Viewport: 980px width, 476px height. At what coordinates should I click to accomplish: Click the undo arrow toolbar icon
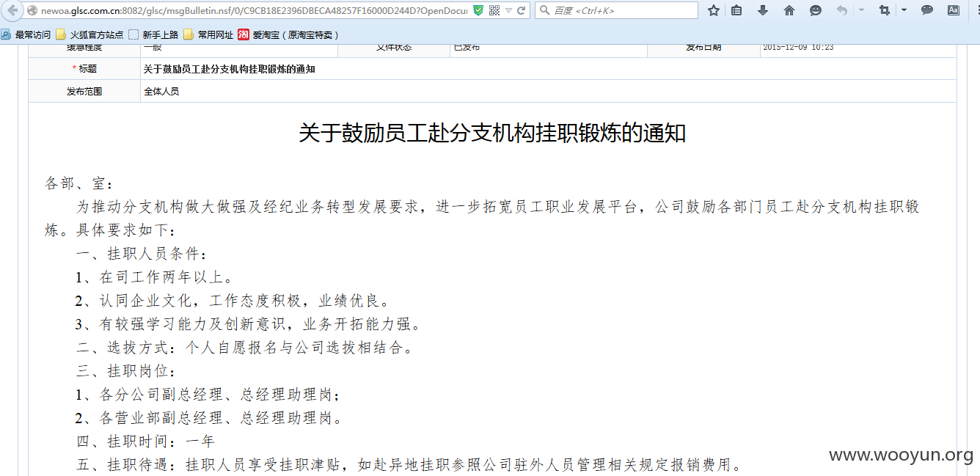pyautogui.click(x=842, y=11)
